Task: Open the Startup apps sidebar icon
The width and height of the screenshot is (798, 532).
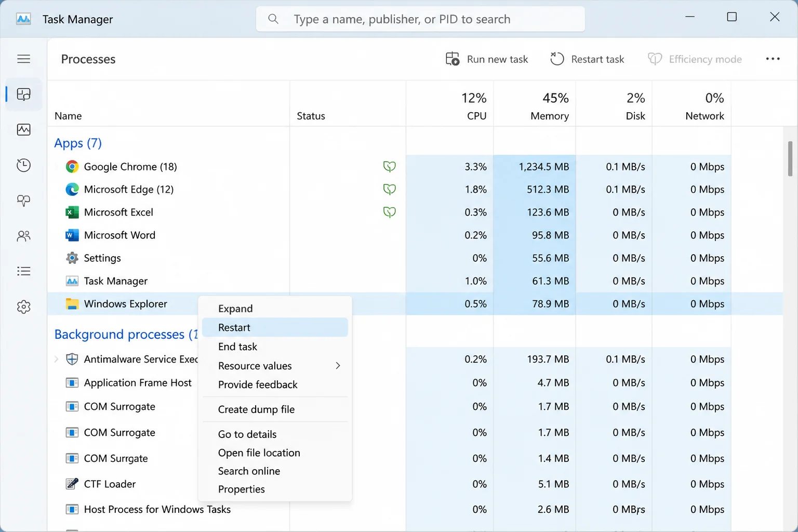Action: point(24,201)
